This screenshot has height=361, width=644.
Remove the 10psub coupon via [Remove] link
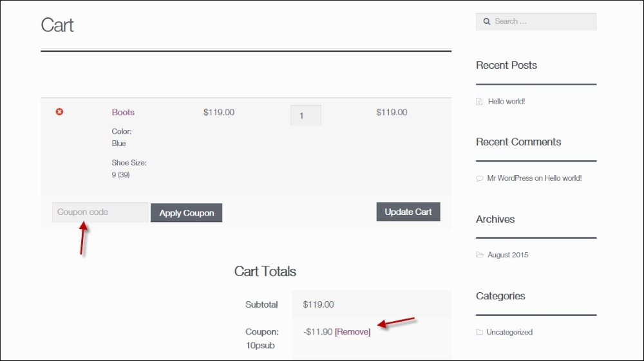tap(352, 331)
